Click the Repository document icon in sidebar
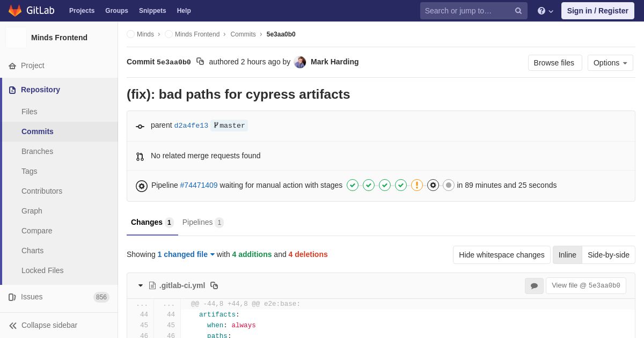 click(12, 90)
